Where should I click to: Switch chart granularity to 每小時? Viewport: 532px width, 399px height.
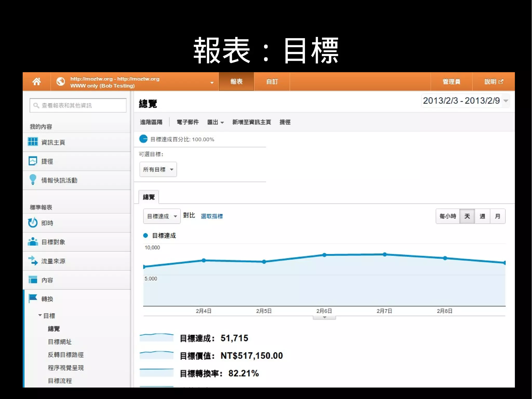448,216
